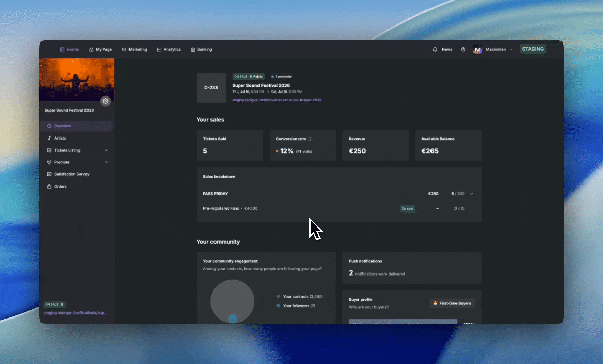Click the 1 promoter badge

[x=281, y=77]
